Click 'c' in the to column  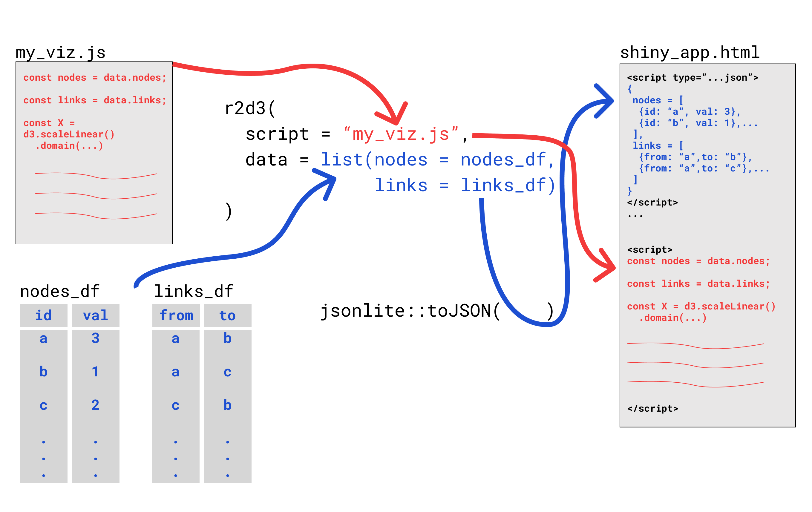[228, 372]
